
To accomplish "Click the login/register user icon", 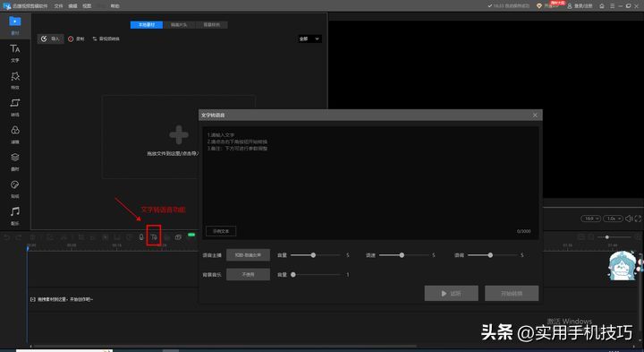I will click(x=580, y=5).
